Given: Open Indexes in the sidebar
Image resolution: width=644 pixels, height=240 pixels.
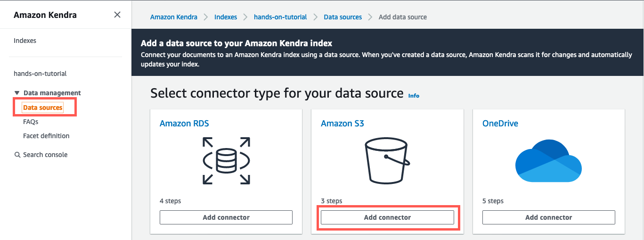Looking at the screenshot, I should coord(25,41).
